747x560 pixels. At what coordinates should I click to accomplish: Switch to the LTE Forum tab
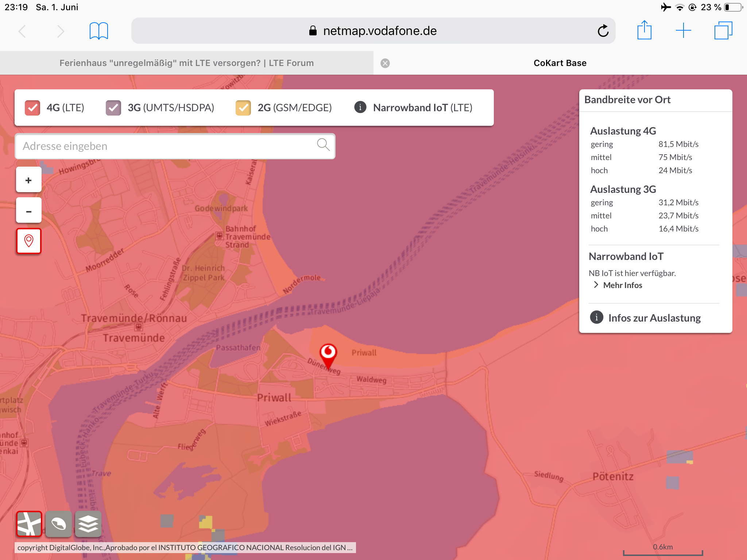click(186, 63)
